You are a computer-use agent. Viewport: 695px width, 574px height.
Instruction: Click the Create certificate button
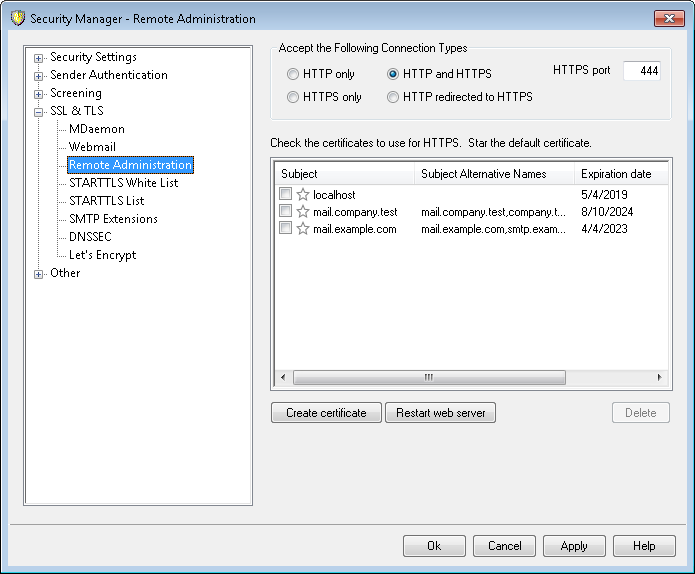point(326,413)
